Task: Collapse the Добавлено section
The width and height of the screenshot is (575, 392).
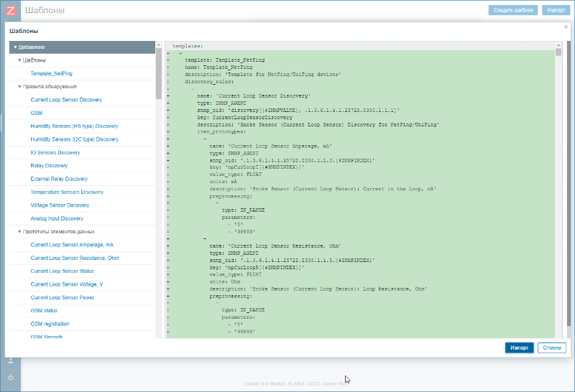Action: pos(15,47)
